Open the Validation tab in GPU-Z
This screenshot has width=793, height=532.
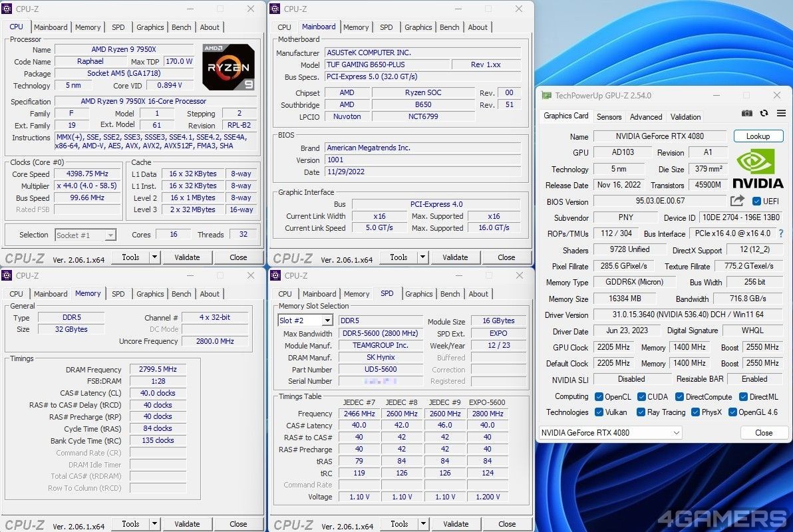click(x=685, y=117)
